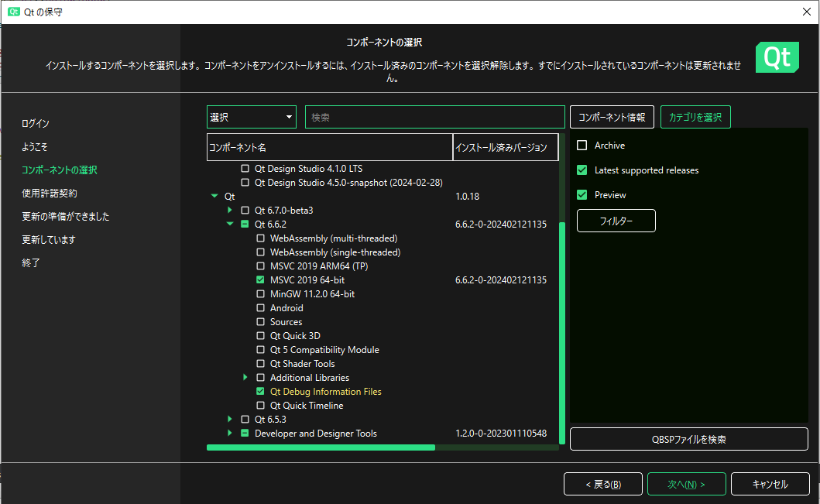Check the Qt 6.7.0-beta3 checkbox
Screen dimensions: 820x504
245,210
